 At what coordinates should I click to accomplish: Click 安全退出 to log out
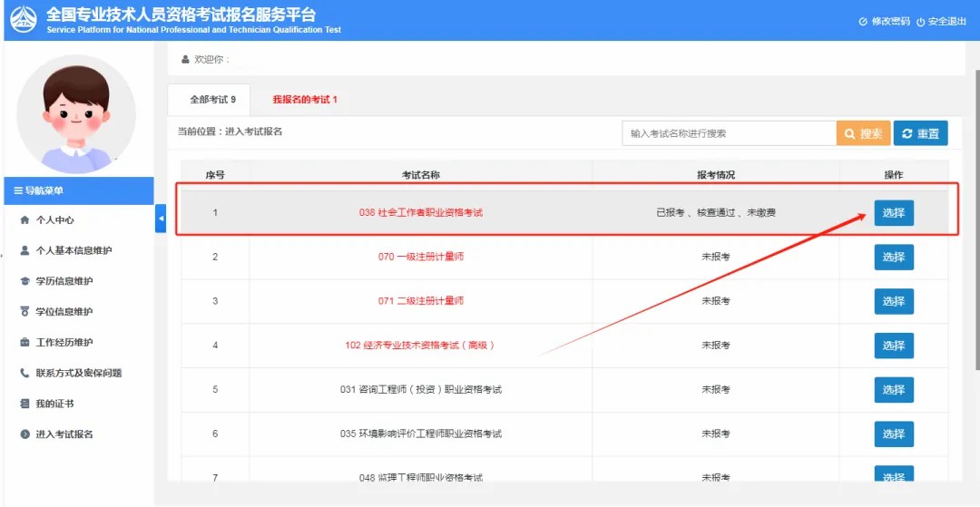tap(941, 22)
